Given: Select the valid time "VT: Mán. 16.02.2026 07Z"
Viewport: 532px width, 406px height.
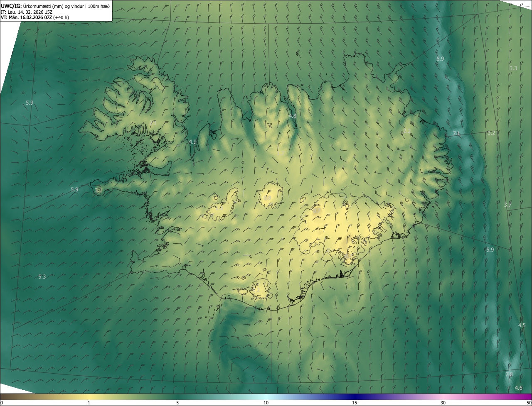Looking at the screenshot, I should (27, 17).
